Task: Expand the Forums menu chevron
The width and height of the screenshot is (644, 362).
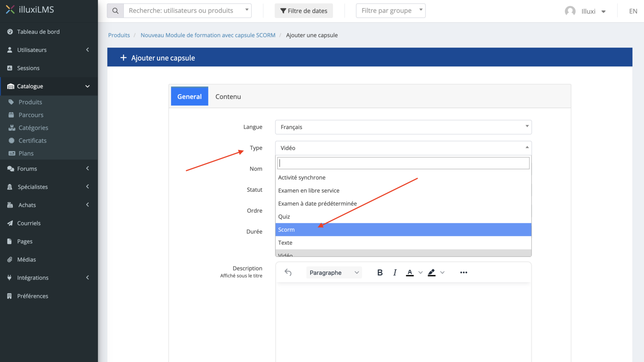Action: 87,169
